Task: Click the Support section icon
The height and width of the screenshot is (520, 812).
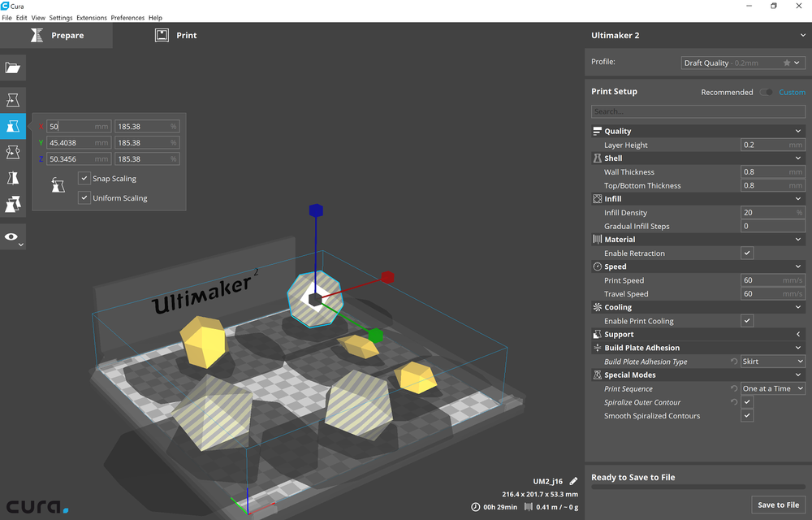Action: click(597, 335)
